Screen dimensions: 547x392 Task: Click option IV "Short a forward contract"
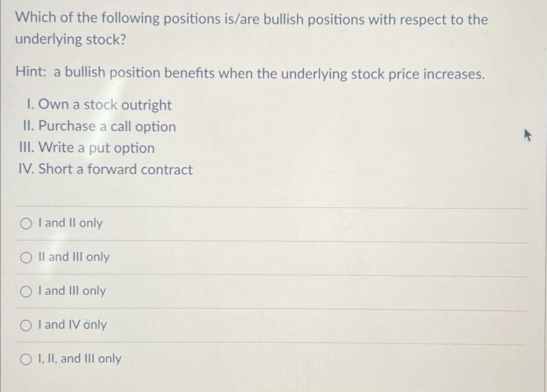[107, 169]
